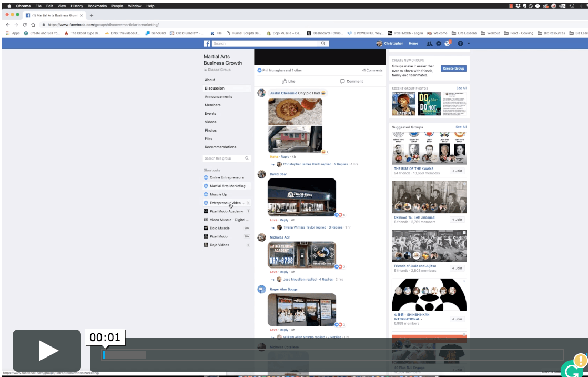Click the Search this group field
Image resolution: width=588 pixels, height=377 pixels.
224,158
